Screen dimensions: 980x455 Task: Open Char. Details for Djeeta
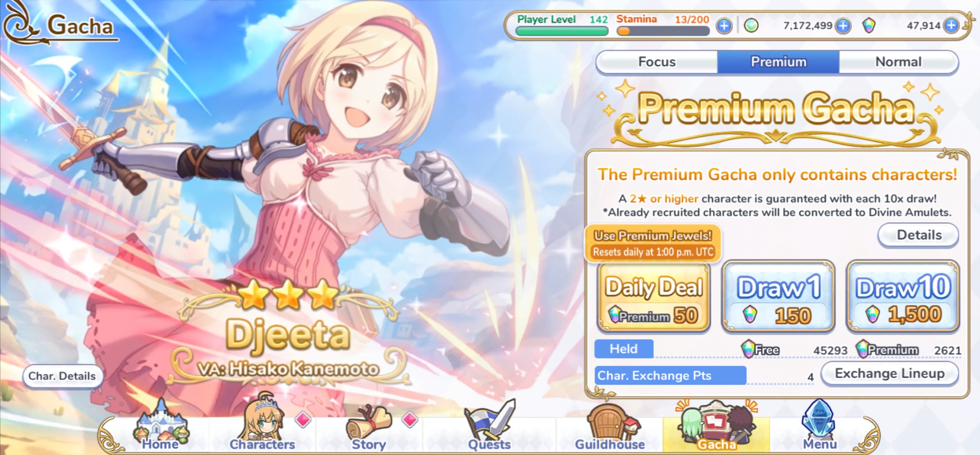point(62,376)
